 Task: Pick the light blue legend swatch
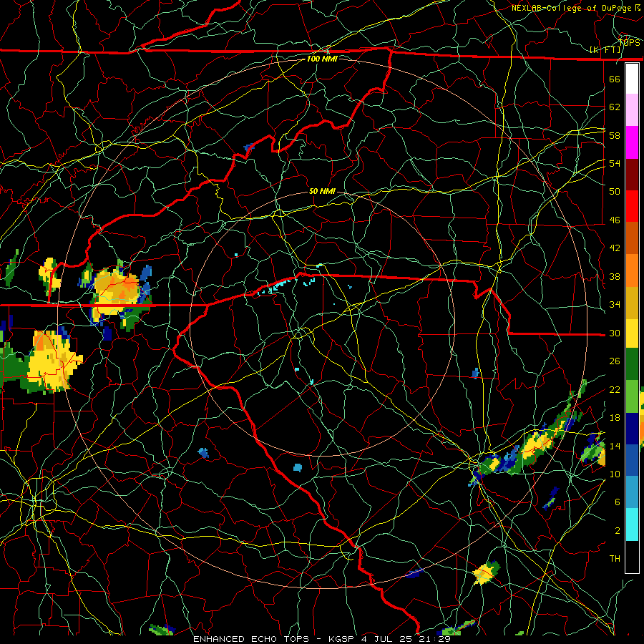tap(632, 492)
